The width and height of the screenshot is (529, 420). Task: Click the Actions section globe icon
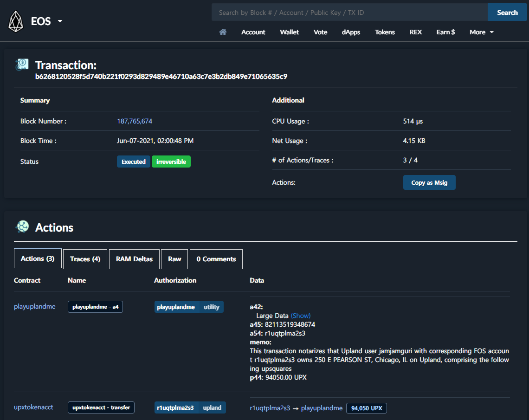point(22,226)
